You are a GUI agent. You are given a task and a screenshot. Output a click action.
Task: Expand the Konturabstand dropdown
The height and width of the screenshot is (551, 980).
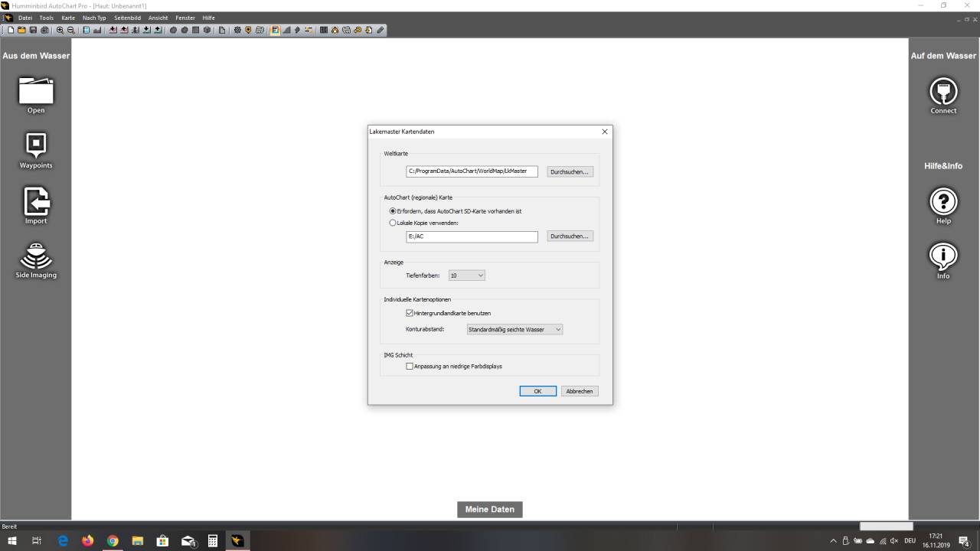[x=514, y=330]
